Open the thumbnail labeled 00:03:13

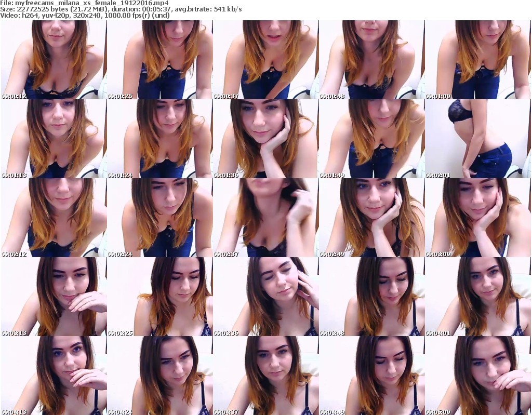(x=54, y=297)
